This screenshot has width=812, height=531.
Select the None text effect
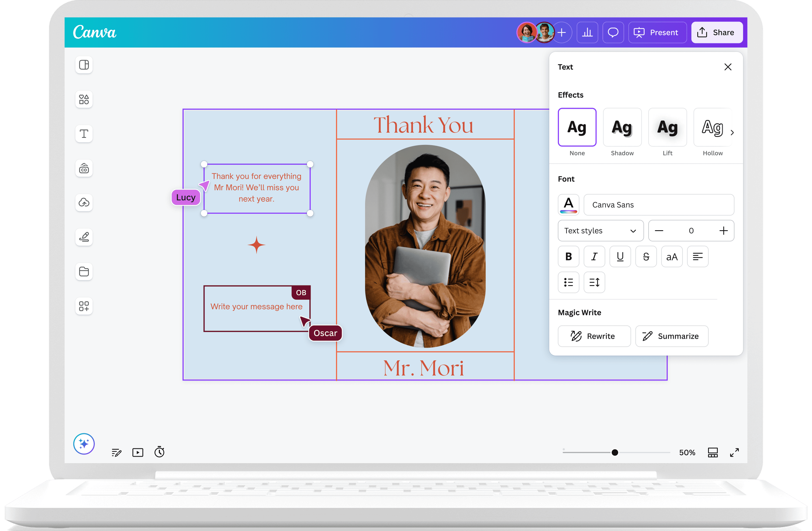[577, 127]
